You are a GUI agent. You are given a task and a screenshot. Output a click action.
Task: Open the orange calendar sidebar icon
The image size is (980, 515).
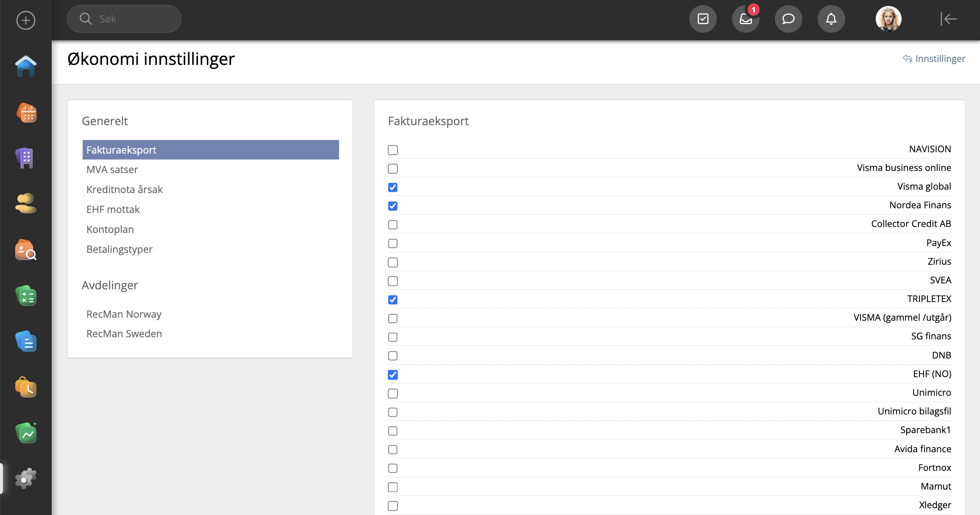coord(26,113)
